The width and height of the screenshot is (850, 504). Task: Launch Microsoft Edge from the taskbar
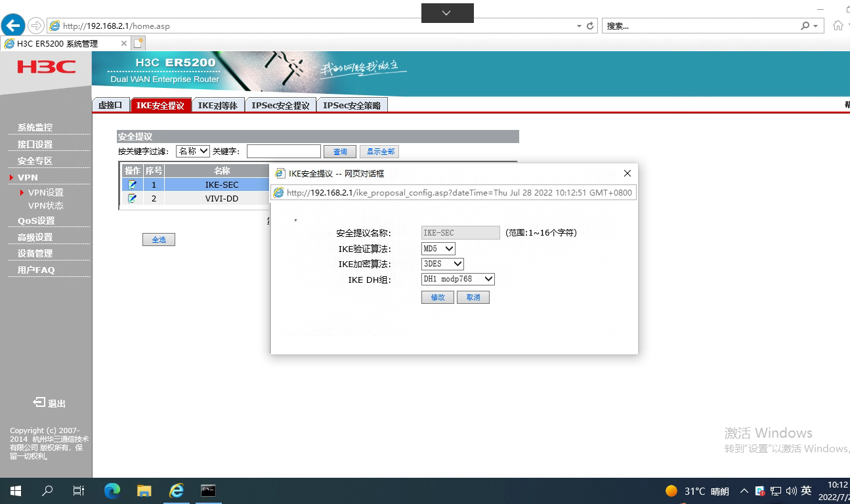pos(112,491)
